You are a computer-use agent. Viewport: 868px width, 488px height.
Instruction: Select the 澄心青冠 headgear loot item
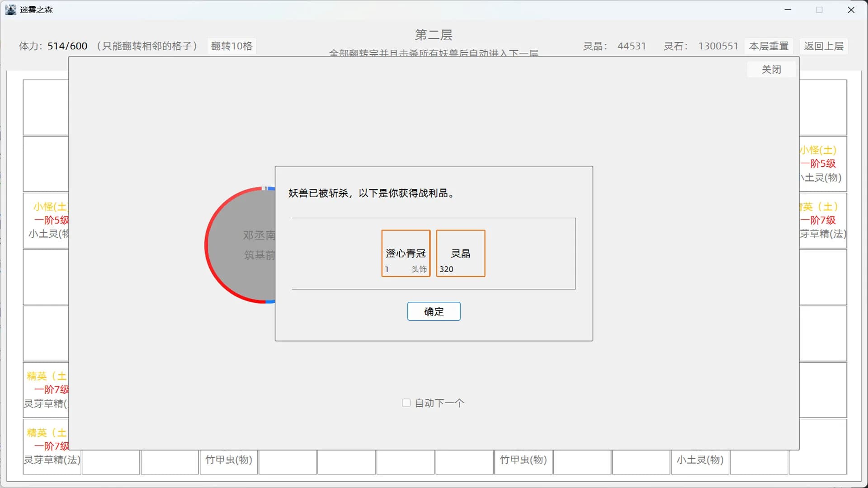406,253
